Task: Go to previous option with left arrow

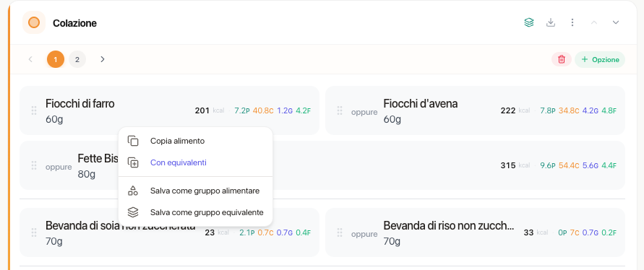Action: pos(30,59)
